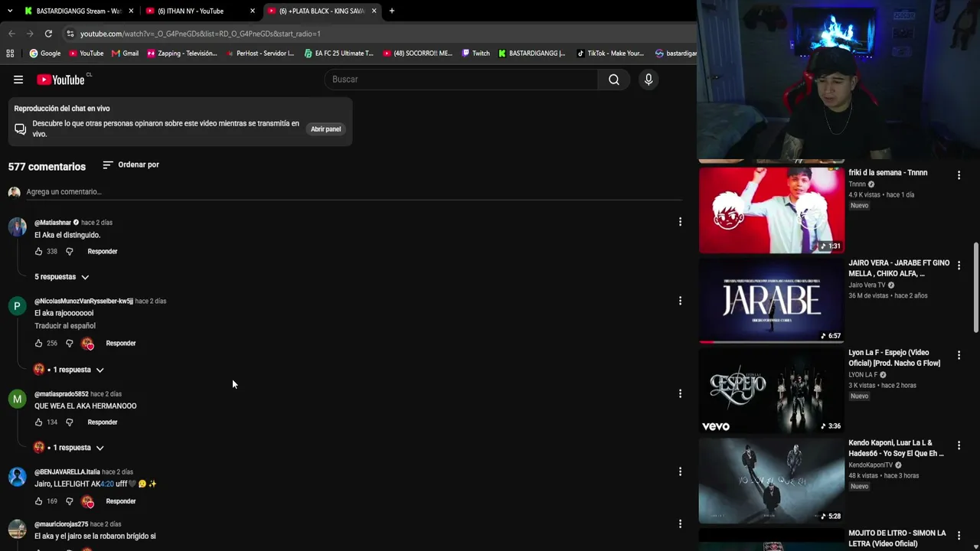Screen dimensions: 980x551
Task: Reload the page in Chrome
Action: [48, 34]
